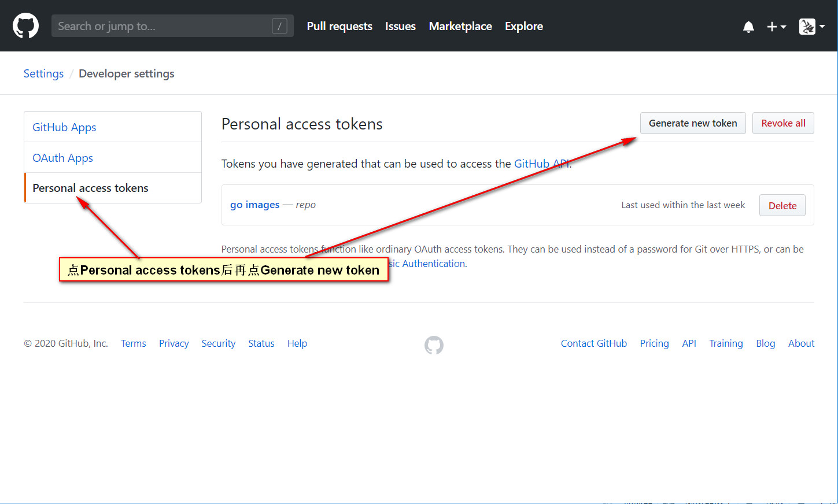
Task: Select Personal access tokens in sidebar
Action: [x=113, y=188]
